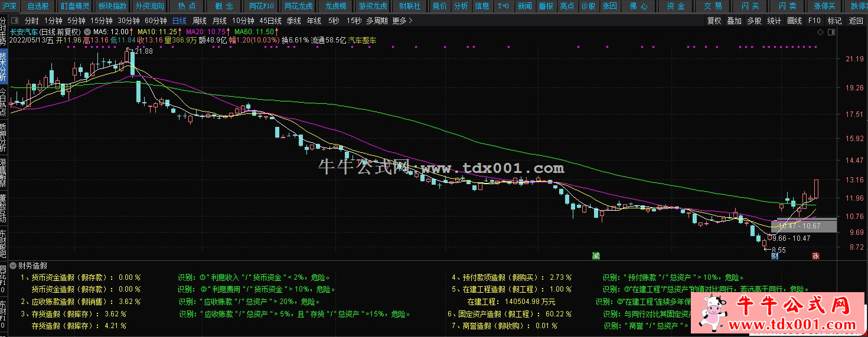Open the 画线 drawing tool

[794, 21]
